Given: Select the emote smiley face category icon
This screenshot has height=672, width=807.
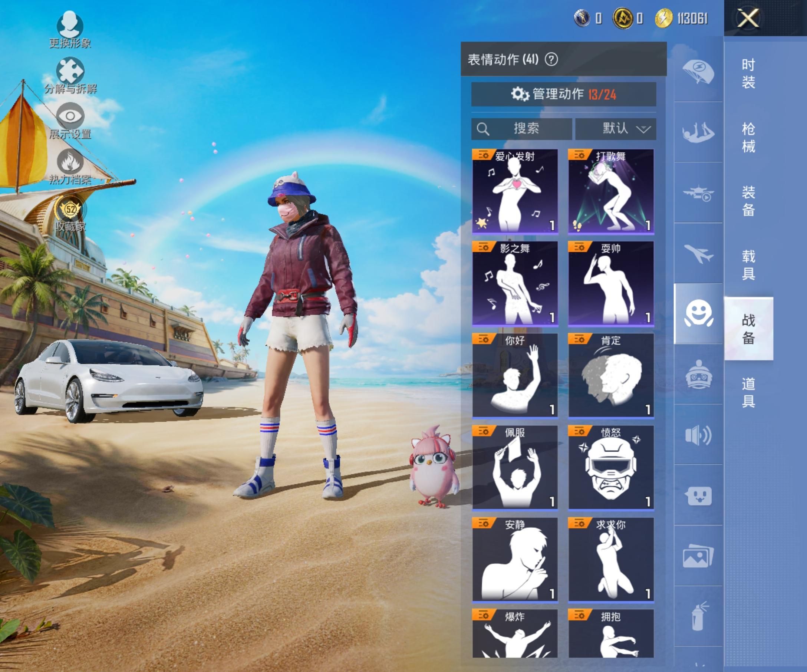Looking at the screenshot, I should point(698,313).
